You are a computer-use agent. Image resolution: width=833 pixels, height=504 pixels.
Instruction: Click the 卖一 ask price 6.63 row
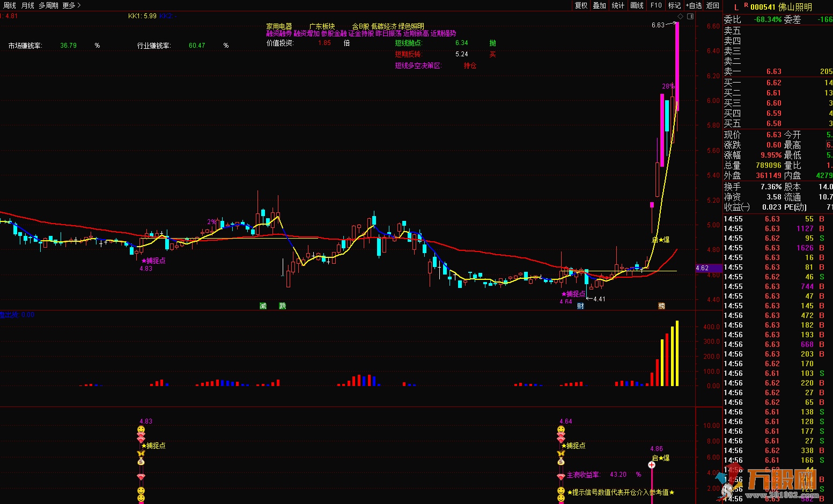click(x=778, y=71)
